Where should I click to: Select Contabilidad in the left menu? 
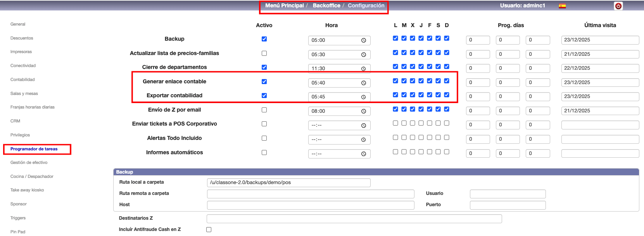coord(22,79)
